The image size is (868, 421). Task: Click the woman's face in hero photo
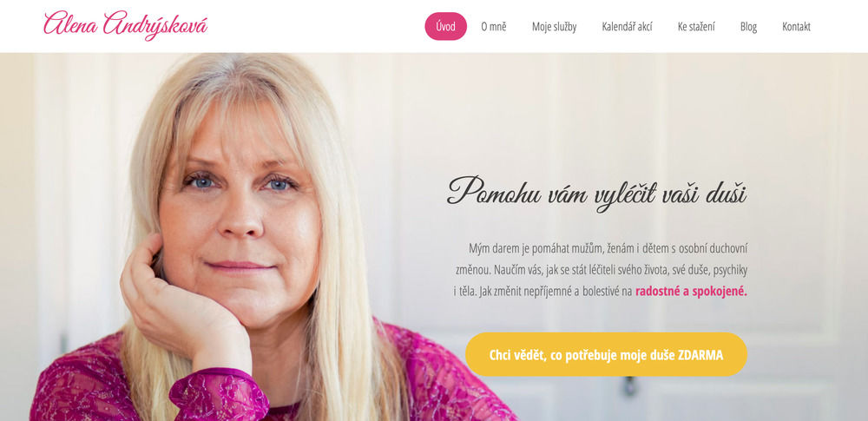pyautogui.click(x=240, y=216)
